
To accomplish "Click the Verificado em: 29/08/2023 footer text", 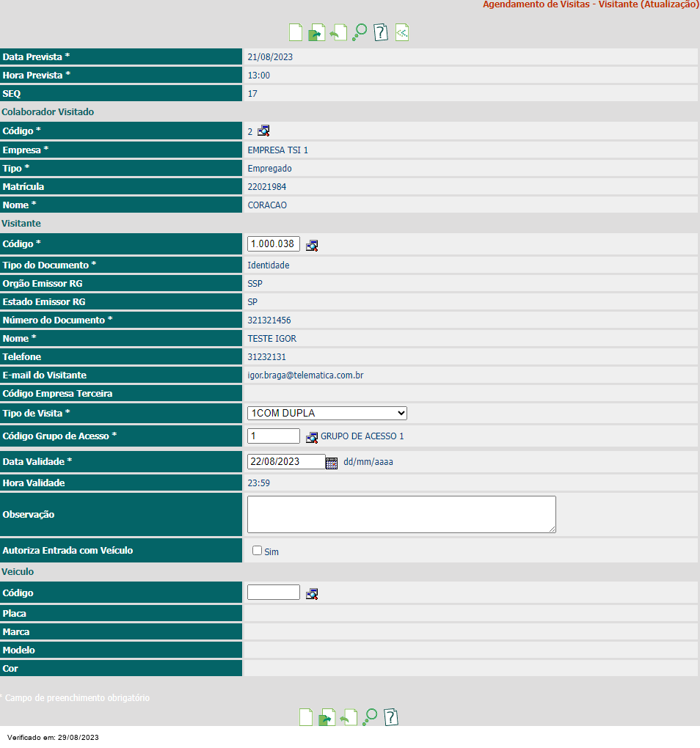I will tap(53, 737).
